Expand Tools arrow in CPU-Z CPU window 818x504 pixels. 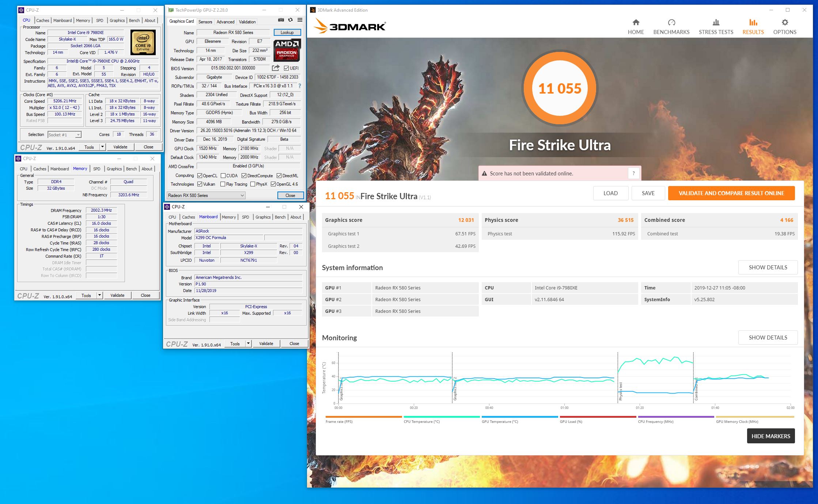pos(102,147)
